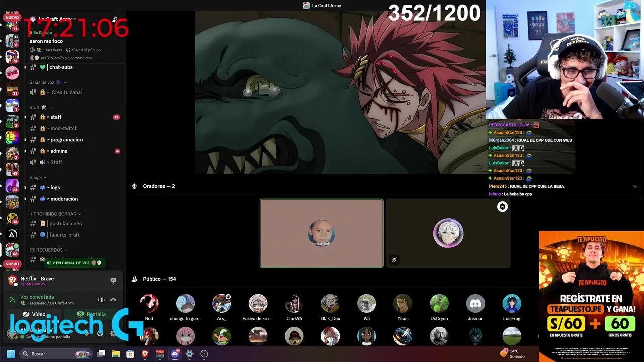
Task: Click the star moderator badge on speaker tile
Action: [x=502, y=207]
